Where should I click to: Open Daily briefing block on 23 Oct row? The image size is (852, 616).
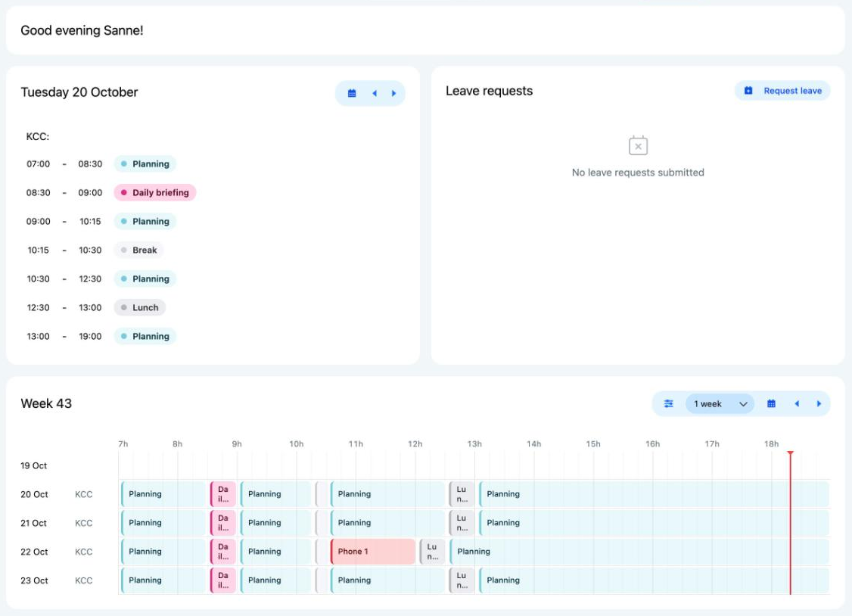tap(223, 580)
